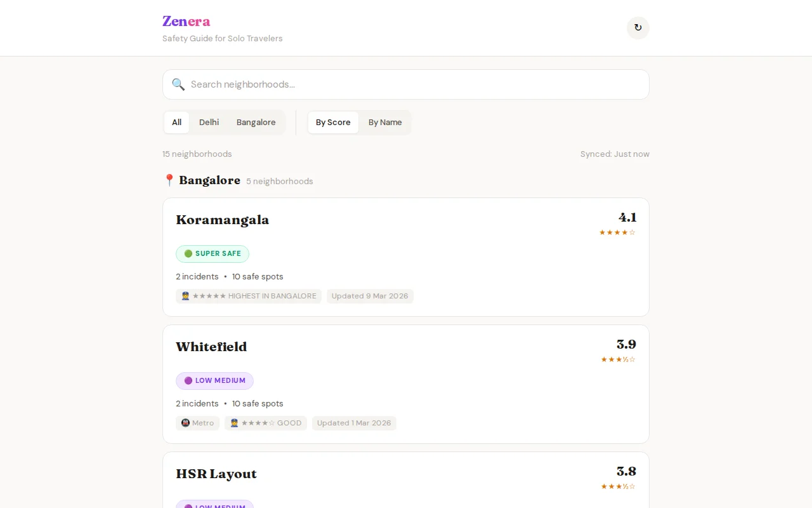The height and width of the screenshot is (508, 812).
Task: Click the Synced: Just now status
Action: click(615, 154)
